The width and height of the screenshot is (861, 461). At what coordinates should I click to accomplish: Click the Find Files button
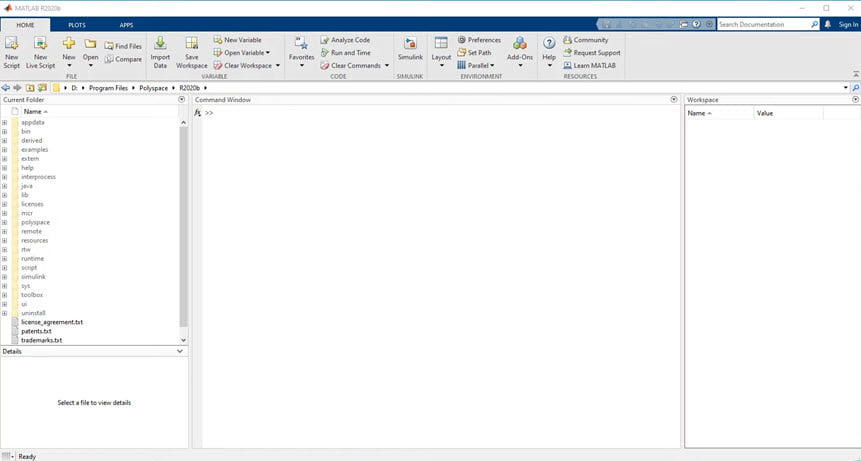click(123, 46)
